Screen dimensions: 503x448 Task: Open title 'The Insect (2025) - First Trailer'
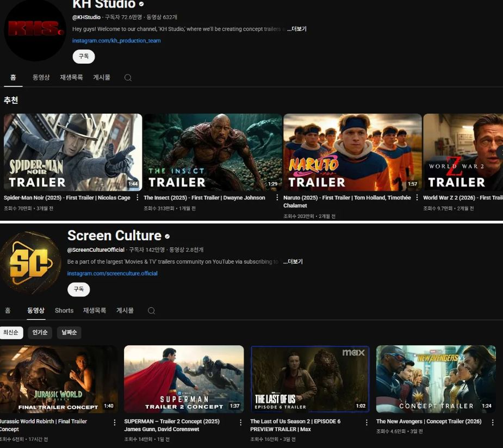click(204, 197)
